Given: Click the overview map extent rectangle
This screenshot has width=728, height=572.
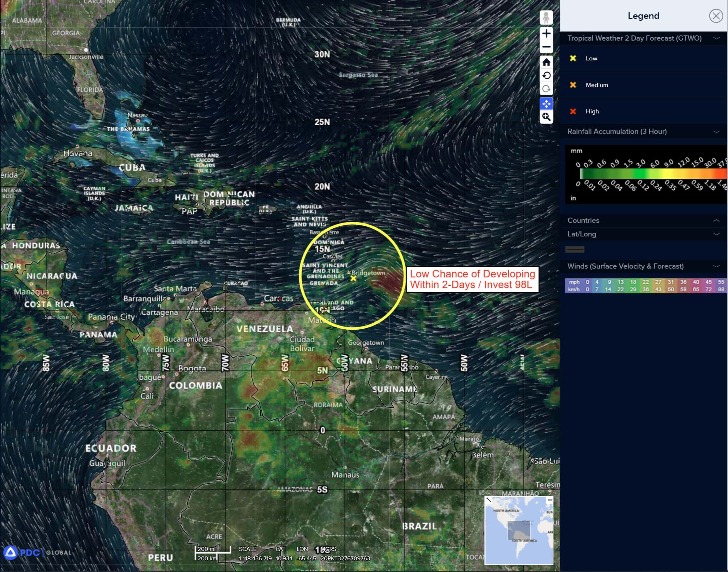Looking at the screenshot, I should [519, 530].
